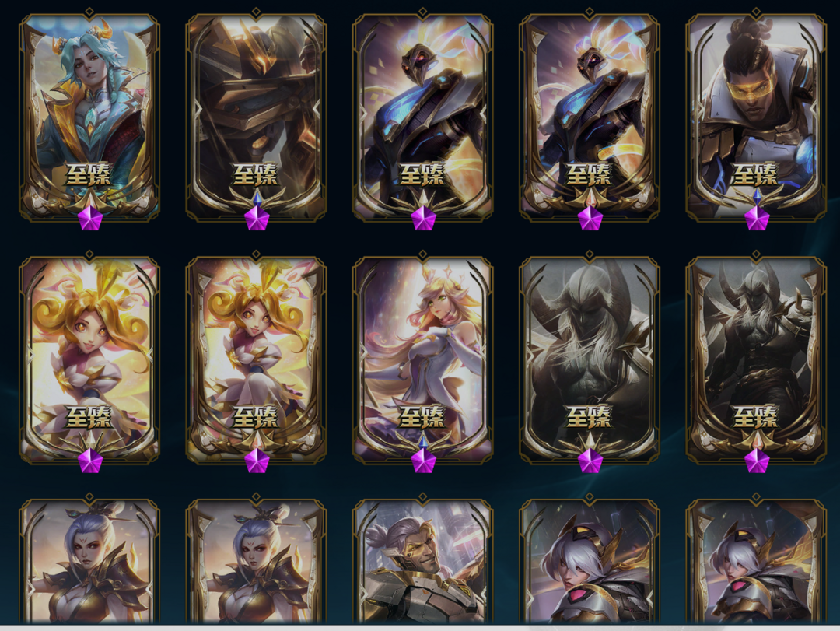Select the yellow-visor gunman skin card
Image resolution: width=840 pixels, height=631 pixels.
coord(756,117)
